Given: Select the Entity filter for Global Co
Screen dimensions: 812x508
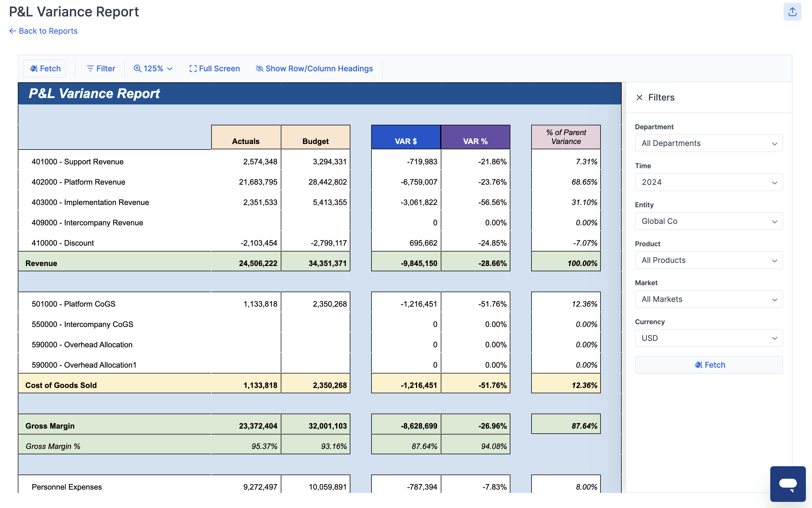Looking at the screenshot, I should pos(708,221).
